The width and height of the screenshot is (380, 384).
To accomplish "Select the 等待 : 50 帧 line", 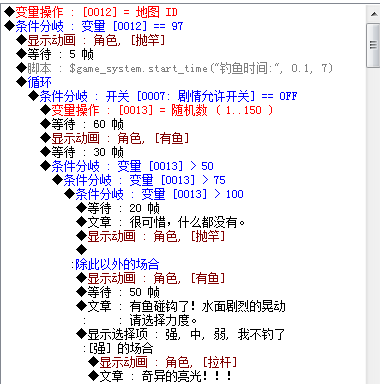I will [x=118, y=292].
